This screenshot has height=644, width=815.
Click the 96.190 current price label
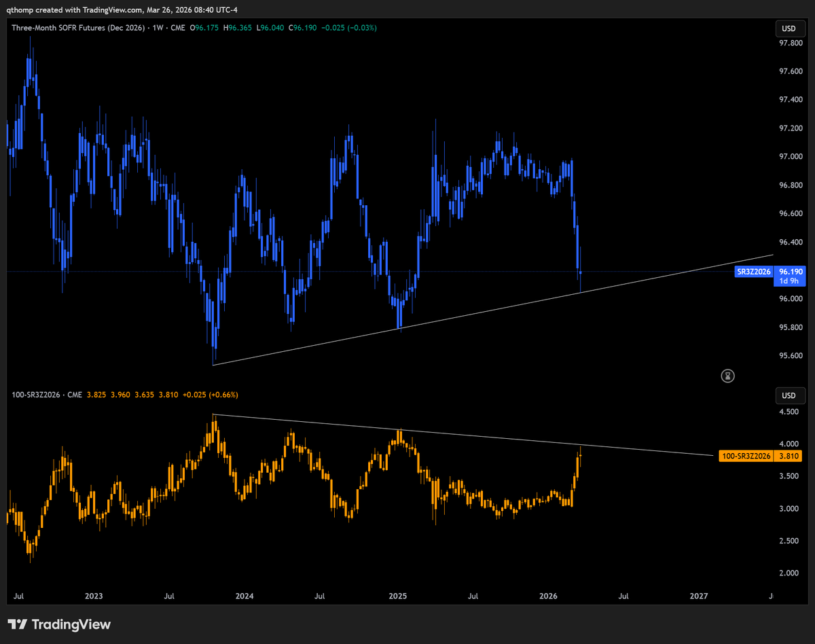[x=791, y=271]
